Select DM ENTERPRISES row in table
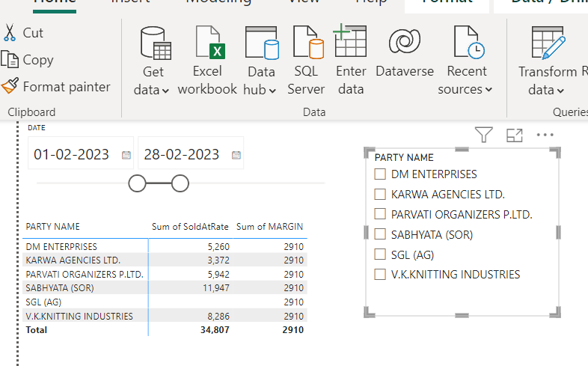588x366 pixels. click(165, 246)
